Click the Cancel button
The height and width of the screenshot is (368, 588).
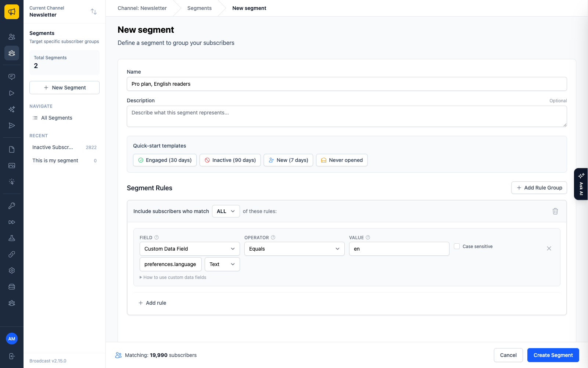(508, 355)
